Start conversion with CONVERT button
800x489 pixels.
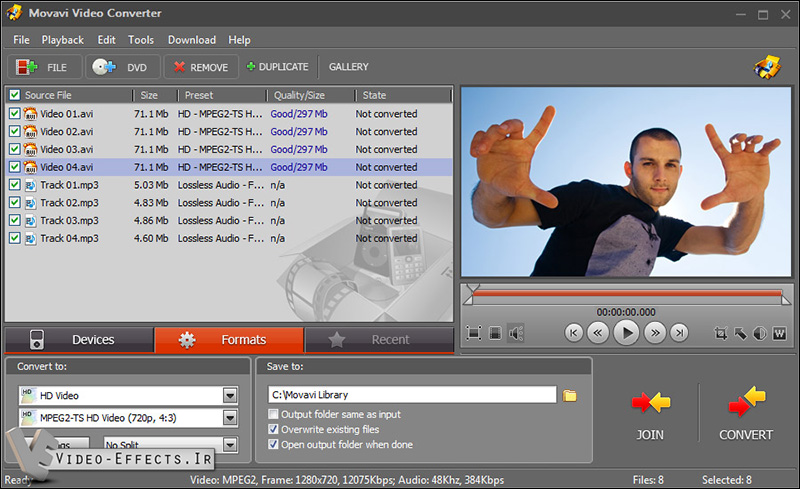tap(746, 413)
